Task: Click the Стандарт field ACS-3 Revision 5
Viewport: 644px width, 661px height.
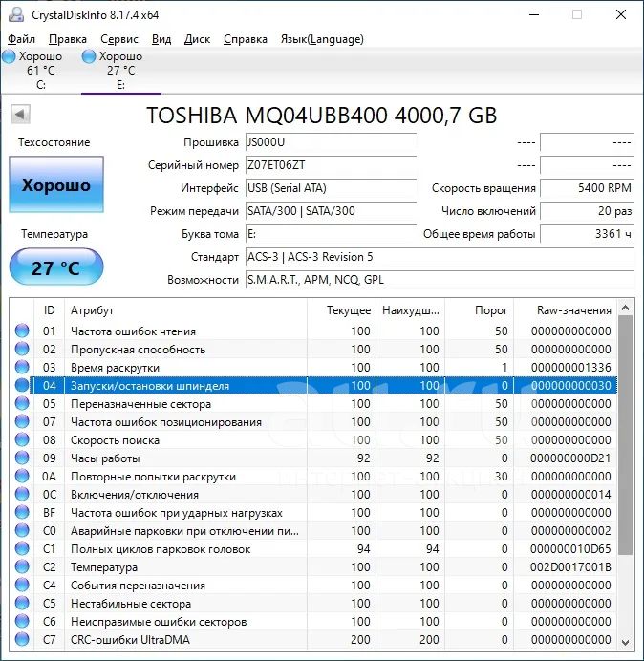Action: point(440,256)
